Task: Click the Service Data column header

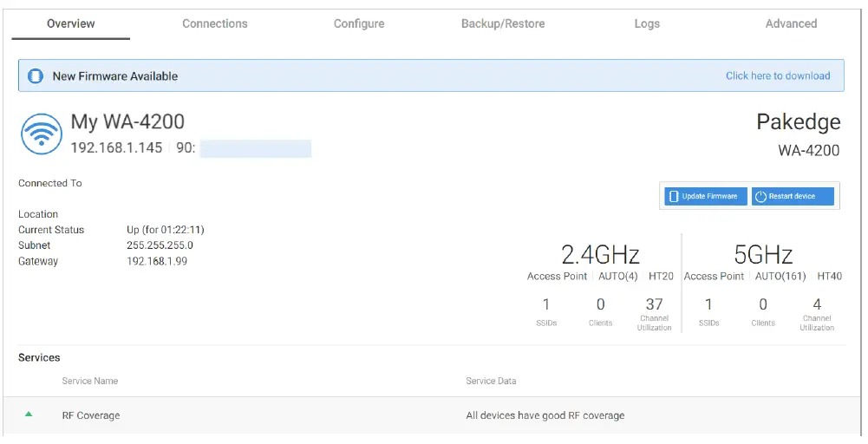Action: point(491,381)
